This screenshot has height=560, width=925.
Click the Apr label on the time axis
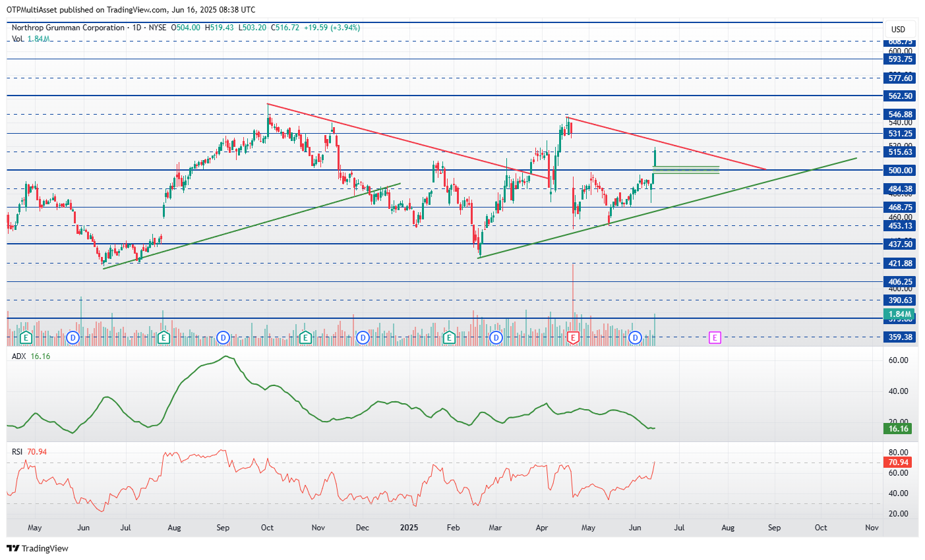[x=542, y=528]
